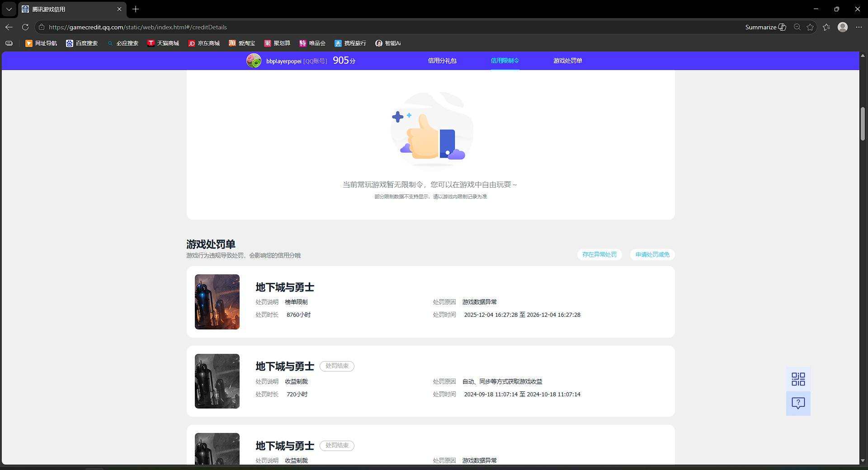Open the 唯品会 bookmark
Image resolution: width=868 pixels, height=470 pixels.
[x=312, y=43]
